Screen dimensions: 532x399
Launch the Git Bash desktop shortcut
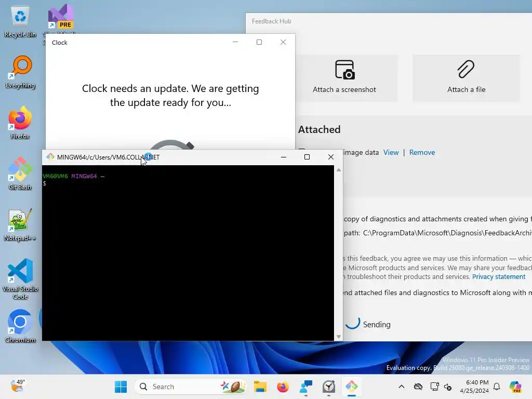coord(20,174)
